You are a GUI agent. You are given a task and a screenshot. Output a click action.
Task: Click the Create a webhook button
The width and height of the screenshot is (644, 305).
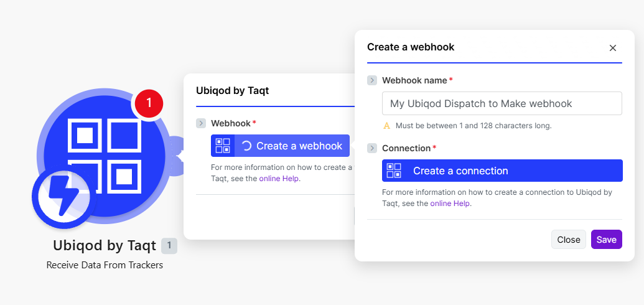(x=280, y=146)
